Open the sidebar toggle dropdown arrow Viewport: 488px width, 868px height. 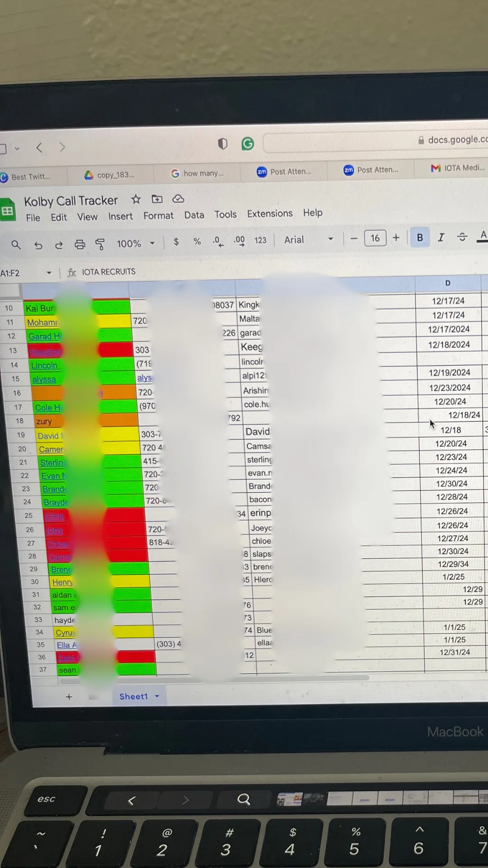pyautogui.click(x=17, y=148)
